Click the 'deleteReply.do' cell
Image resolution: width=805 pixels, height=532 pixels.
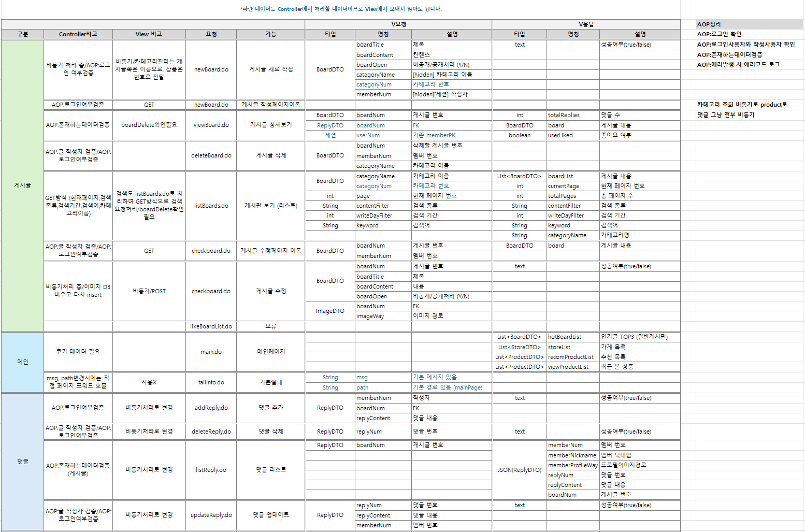coord(211,432)
